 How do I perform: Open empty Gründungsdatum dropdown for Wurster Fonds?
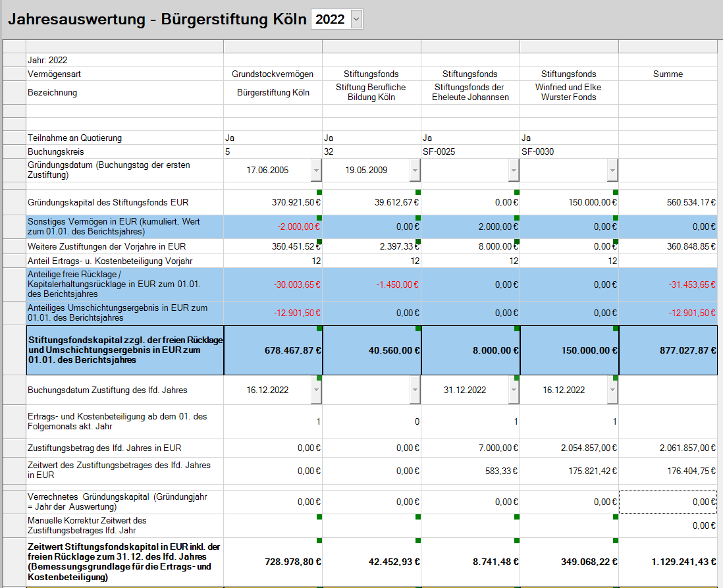tap(612, 171)
